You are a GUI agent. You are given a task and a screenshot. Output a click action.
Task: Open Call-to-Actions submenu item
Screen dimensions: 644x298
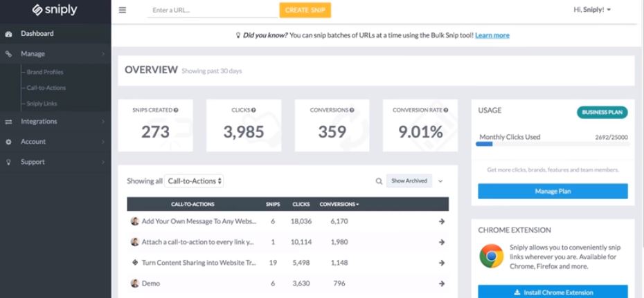[x=46, y=88]
